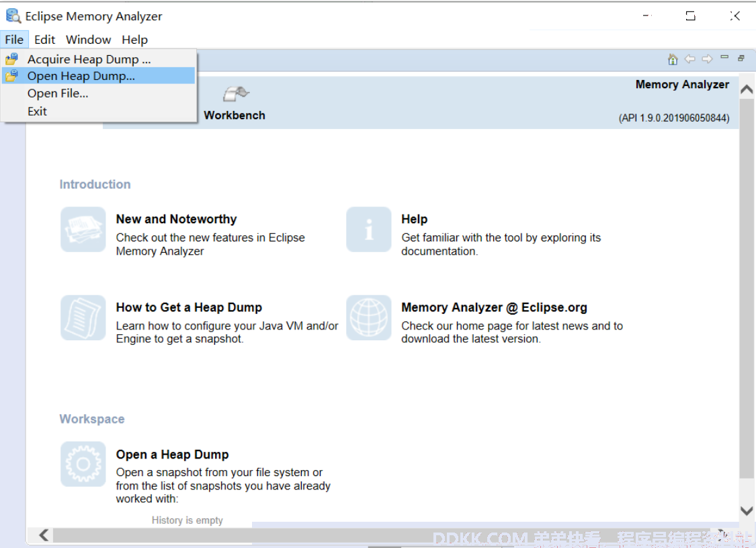Click How to Get a Heap Dump icon
The width and height of the screenshot is (756, 548).
tap(83, 317)
